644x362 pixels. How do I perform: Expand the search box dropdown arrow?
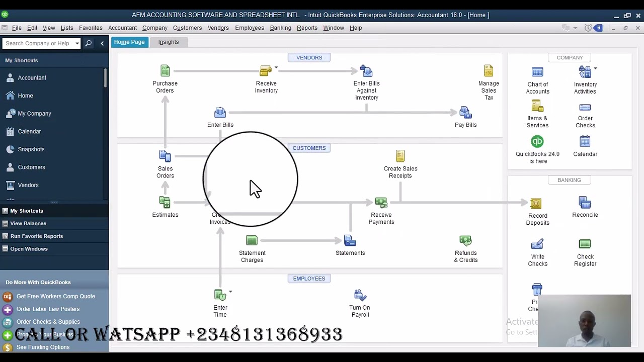(77, 43)
